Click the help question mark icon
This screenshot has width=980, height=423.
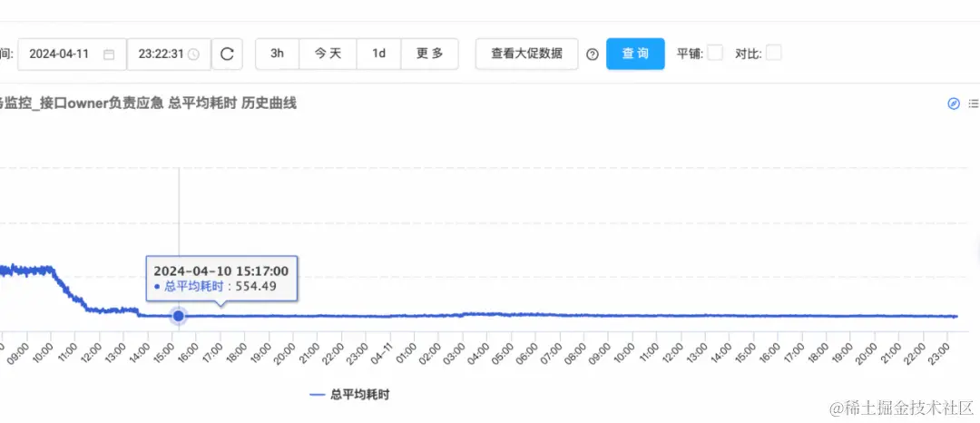[592, 54]
